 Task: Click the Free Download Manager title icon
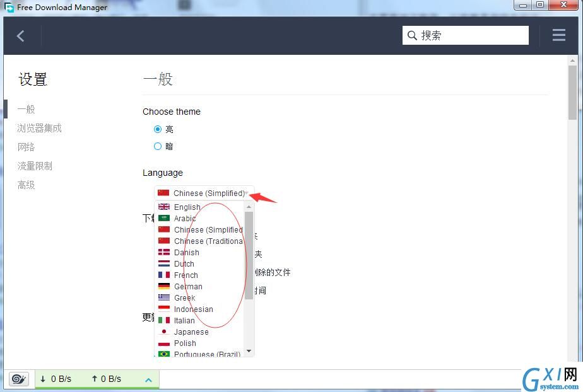click(x=9, y=7)
